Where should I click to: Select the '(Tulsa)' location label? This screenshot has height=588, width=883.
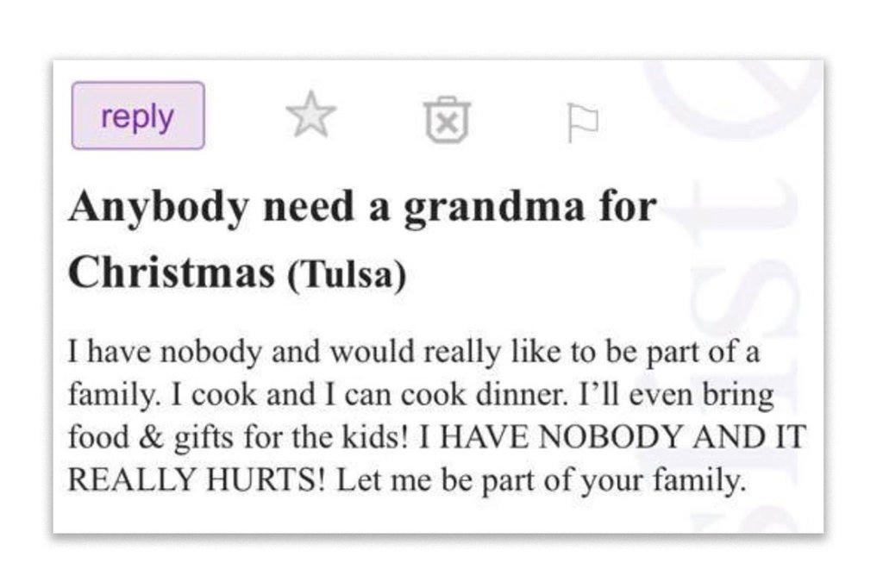coord(345,276)
